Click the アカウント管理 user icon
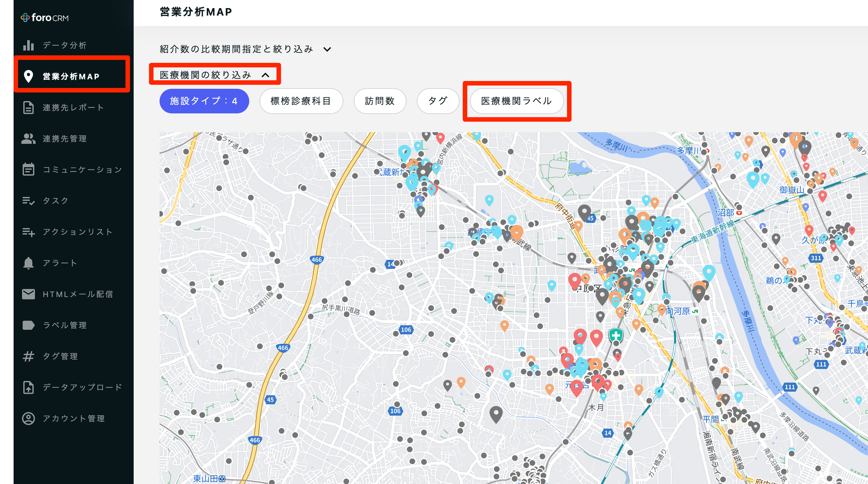 point(28,418)
